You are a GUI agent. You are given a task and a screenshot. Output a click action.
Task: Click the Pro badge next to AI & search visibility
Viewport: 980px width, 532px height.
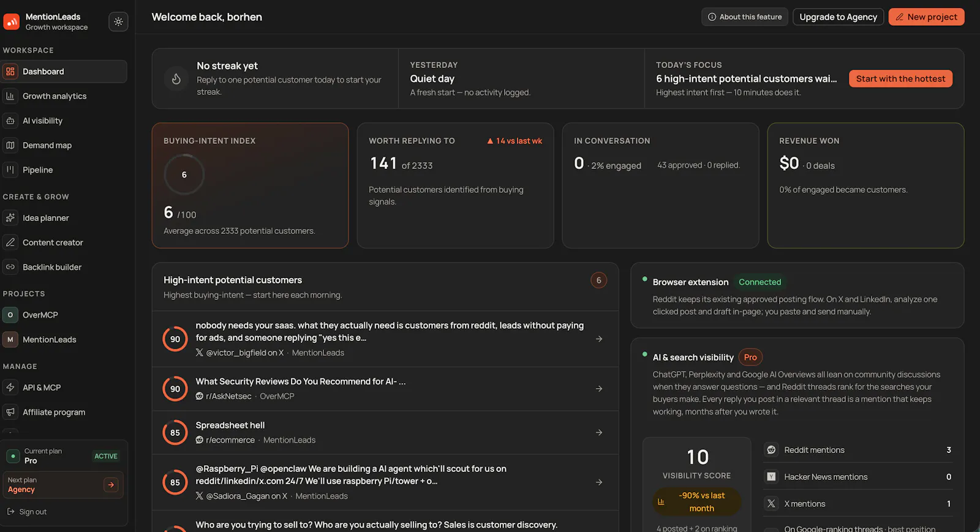tap(750, 358)
